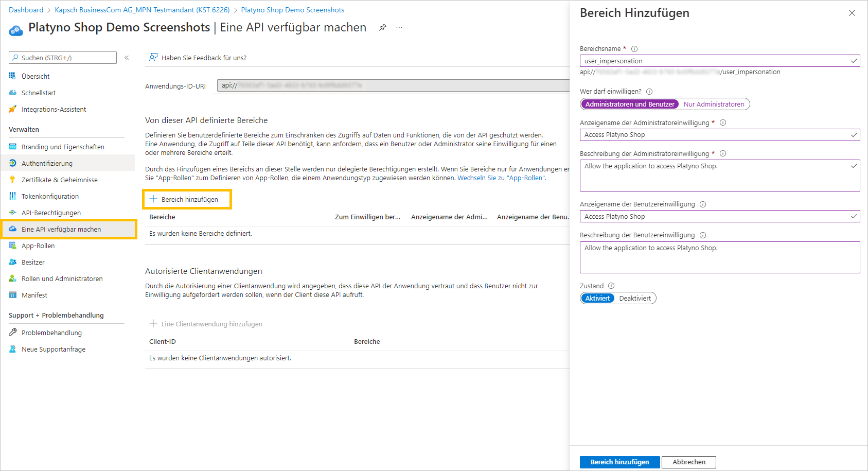Show info for Bereichsname field
This screenshot has width=868, height=471.
click(634, 49)
